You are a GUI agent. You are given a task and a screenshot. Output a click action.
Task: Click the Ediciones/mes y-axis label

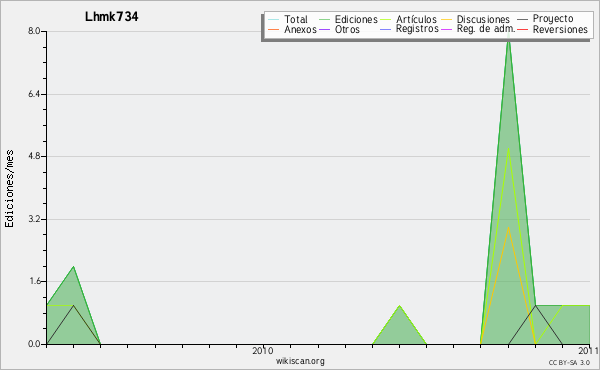tap(9, 189)
